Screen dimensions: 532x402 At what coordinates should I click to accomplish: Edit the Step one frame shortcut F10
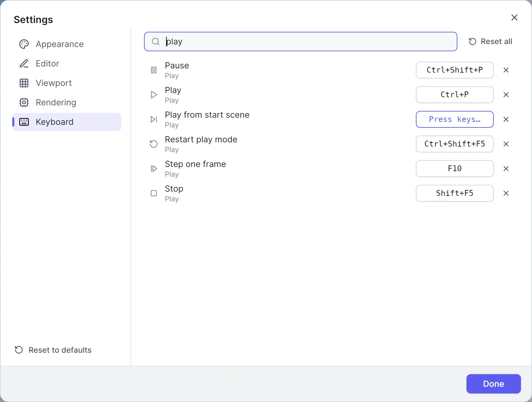[x=455, y=169]
